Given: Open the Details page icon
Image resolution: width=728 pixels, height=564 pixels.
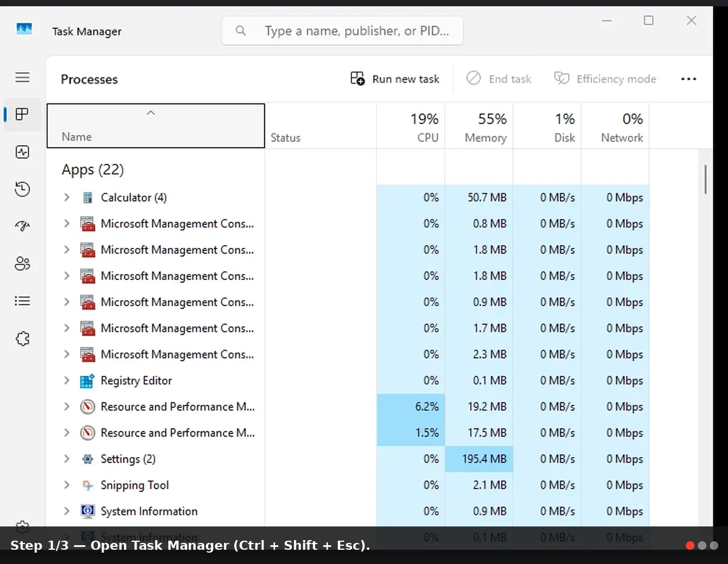Looking at the screenshot, I should point(22,301).
